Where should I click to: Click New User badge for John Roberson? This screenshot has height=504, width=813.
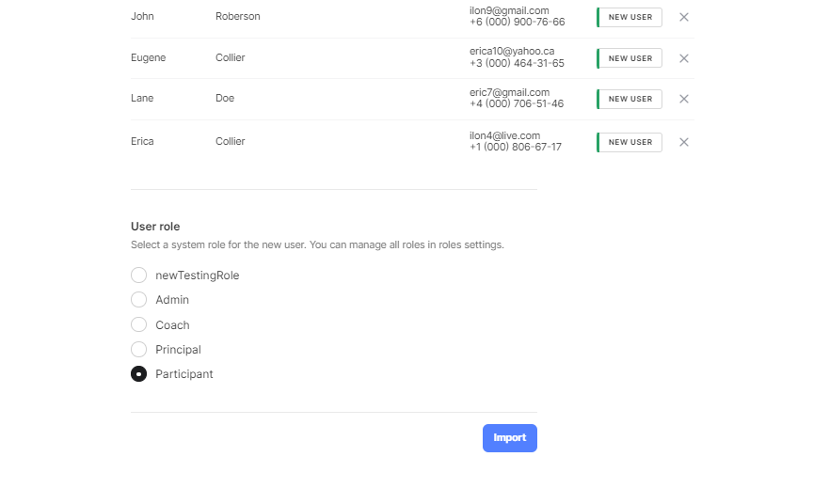click(x=630, y=17)
